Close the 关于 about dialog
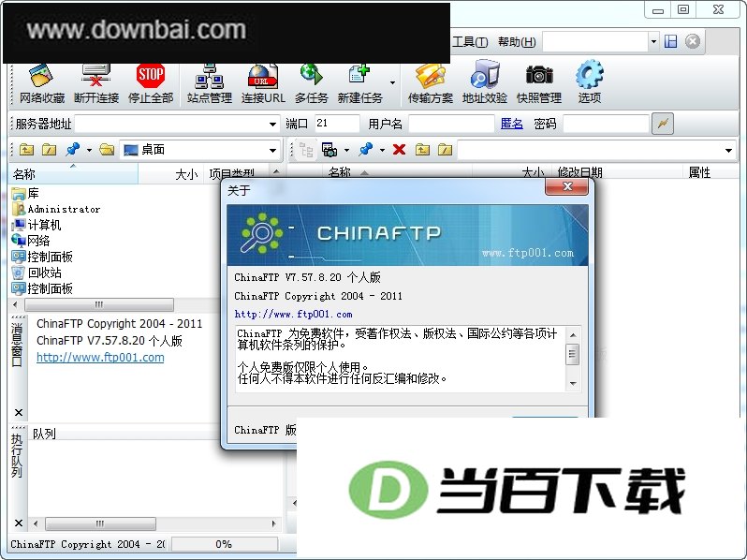Screen dimensions: 747x560 567,186
